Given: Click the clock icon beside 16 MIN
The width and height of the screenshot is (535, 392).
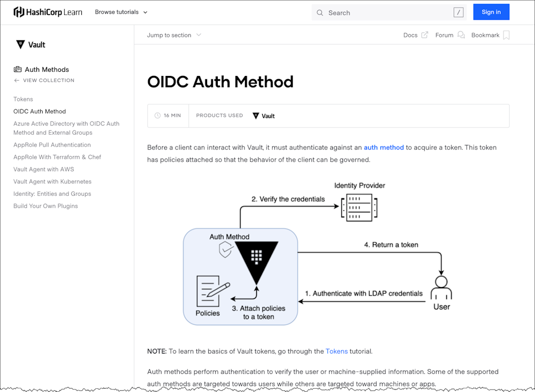Looking at the screenshot, I should click(x=157, y=116).
